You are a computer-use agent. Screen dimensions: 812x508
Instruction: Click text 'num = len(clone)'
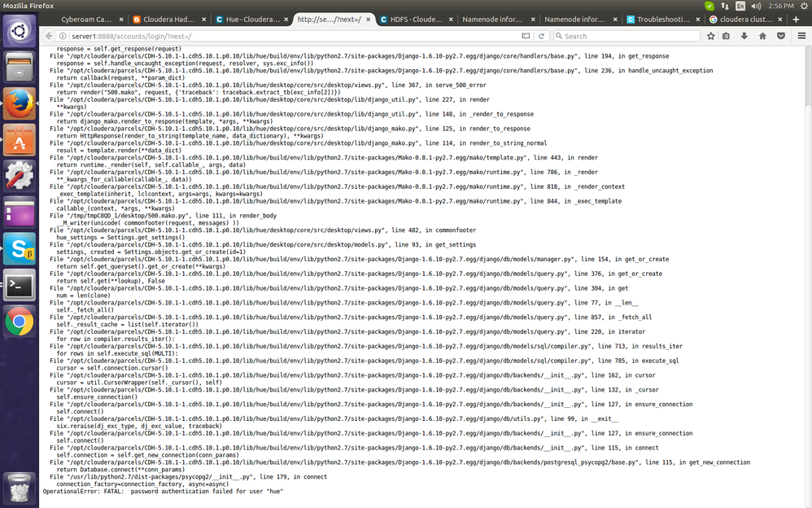(x=83, y=295)
